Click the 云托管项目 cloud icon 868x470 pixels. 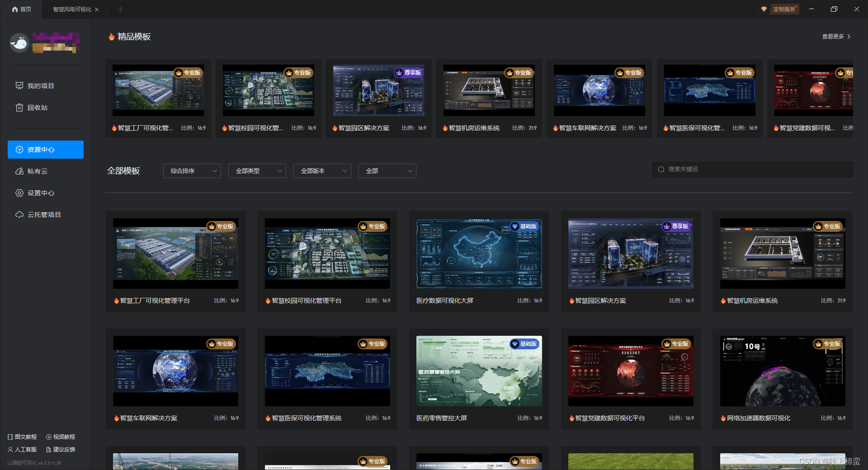coord(19,215)
